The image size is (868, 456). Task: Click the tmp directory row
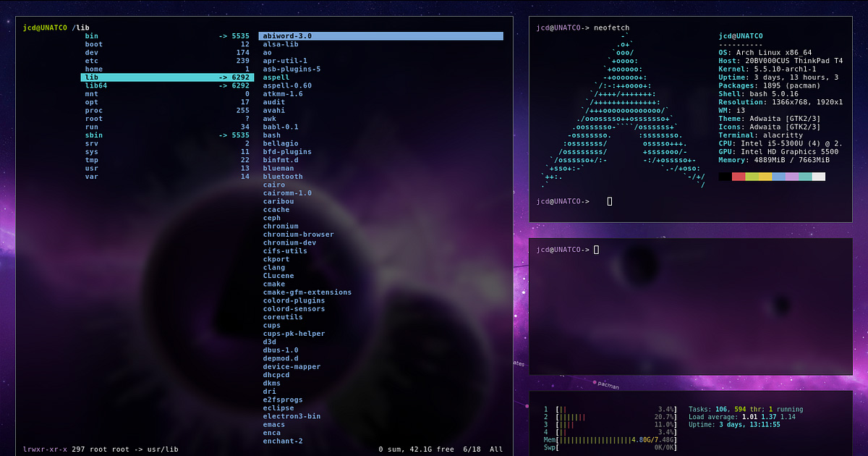tap(167, 160)
